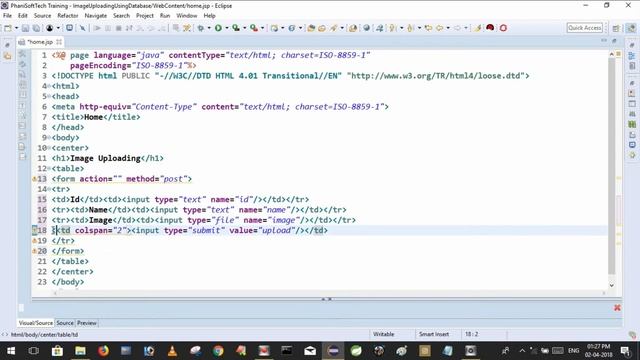Collapse the table tag at line 12
640x360 pixels.
tap(49, 169)
